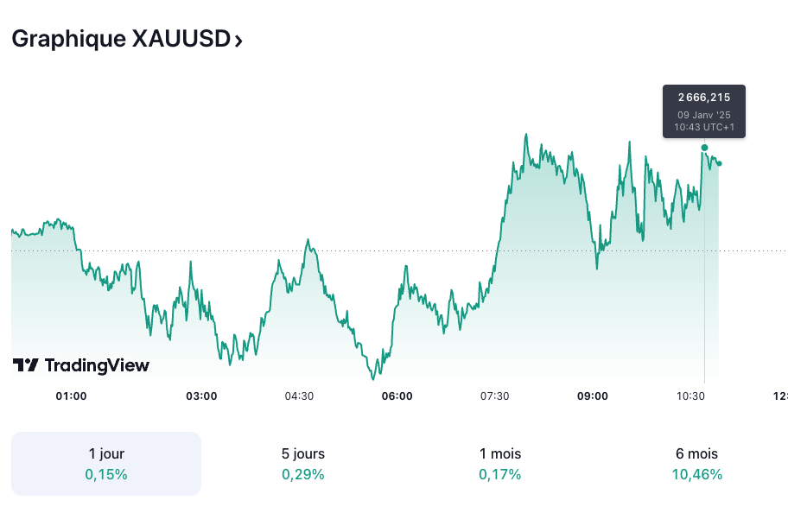The image size is (788, 532).
Task: Click the TradingView logo icon
Action: click(x=26, y=365)
